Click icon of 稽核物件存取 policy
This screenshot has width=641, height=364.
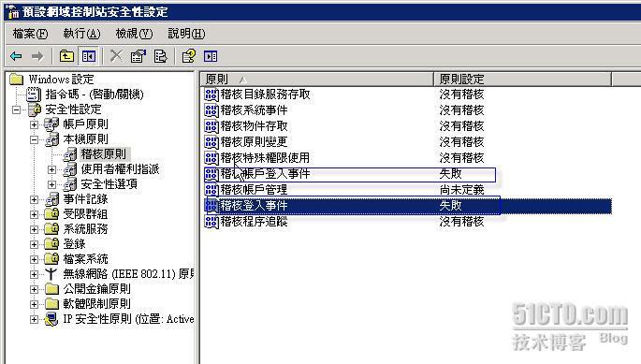tap(211, 126)
